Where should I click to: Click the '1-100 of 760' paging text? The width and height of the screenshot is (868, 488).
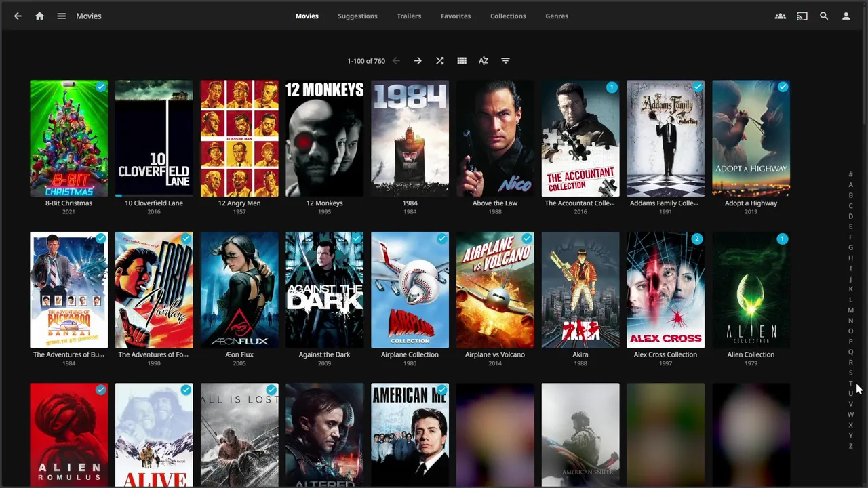coord(366,61)
